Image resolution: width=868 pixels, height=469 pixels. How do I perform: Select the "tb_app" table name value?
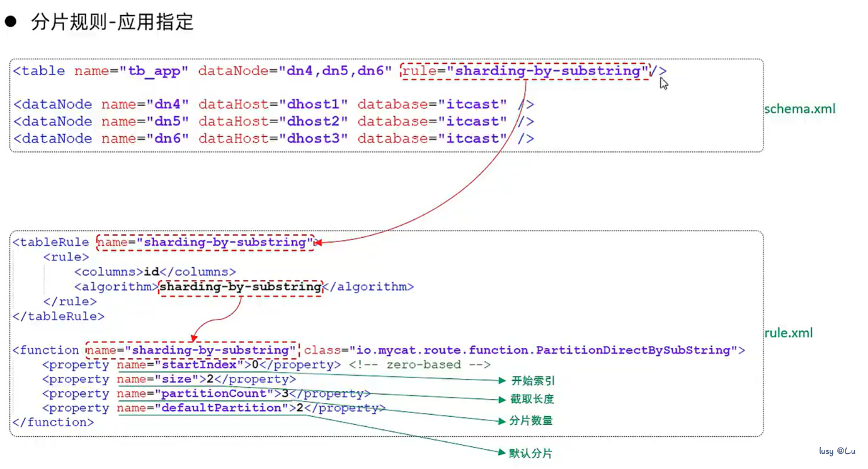154,71
